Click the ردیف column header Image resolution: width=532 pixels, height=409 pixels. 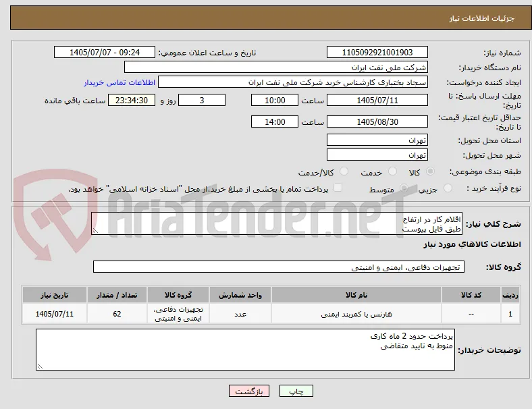(x=510, y=295)
